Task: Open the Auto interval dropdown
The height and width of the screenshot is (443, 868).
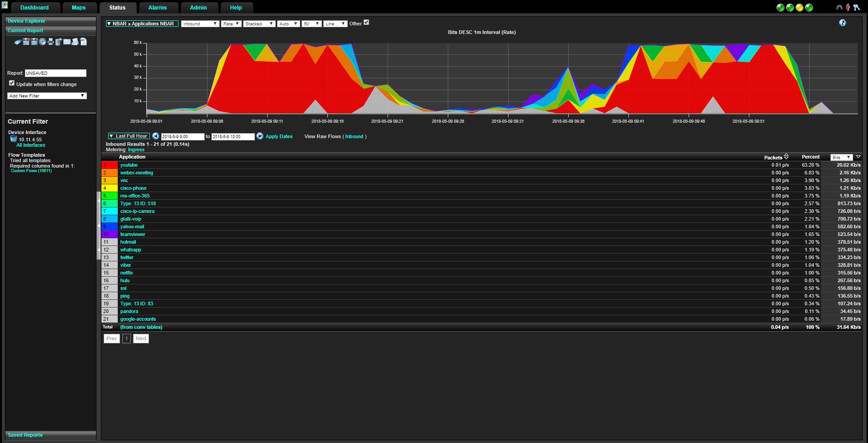Action: pyautogui.click(x=288, y=24)
